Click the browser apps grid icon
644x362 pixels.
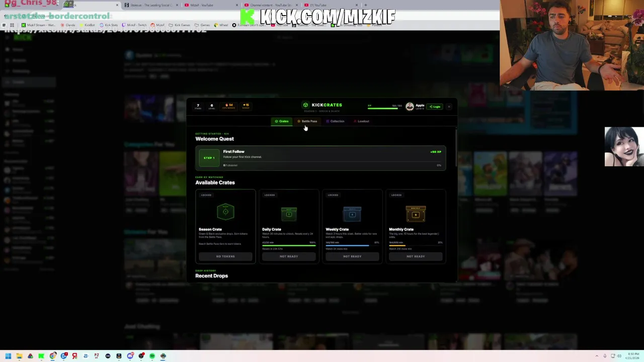(x=12, y=25)
